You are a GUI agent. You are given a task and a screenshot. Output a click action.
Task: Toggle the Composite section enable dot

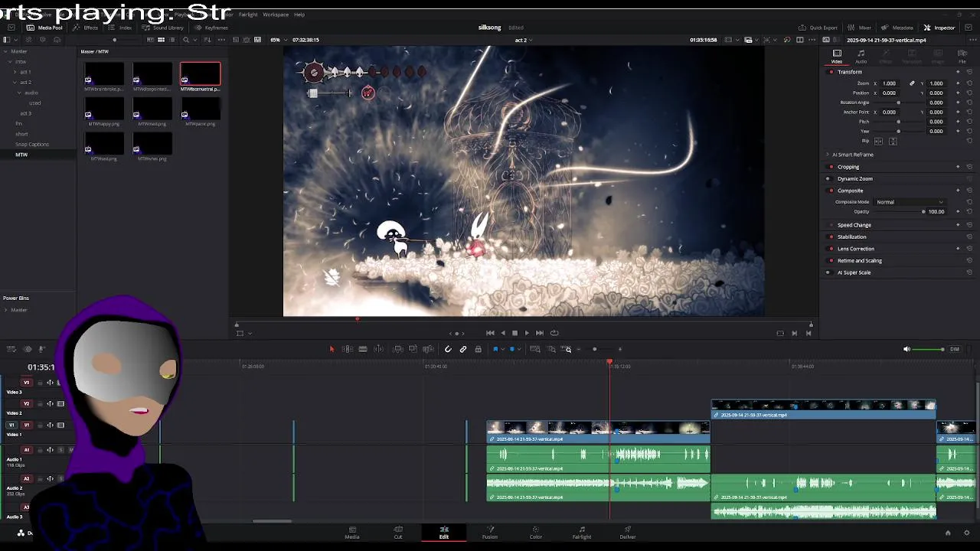click(x=831, y=191)
